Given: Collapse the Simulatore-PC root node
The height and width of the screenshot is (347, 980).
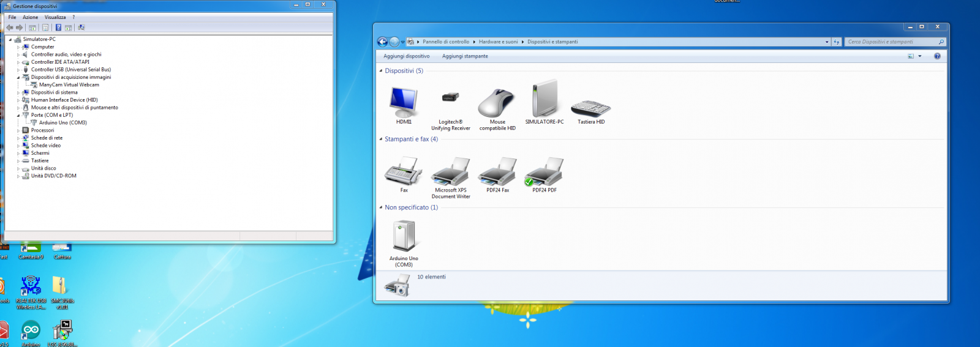Looking at the screenshot, I should (10, 39).
